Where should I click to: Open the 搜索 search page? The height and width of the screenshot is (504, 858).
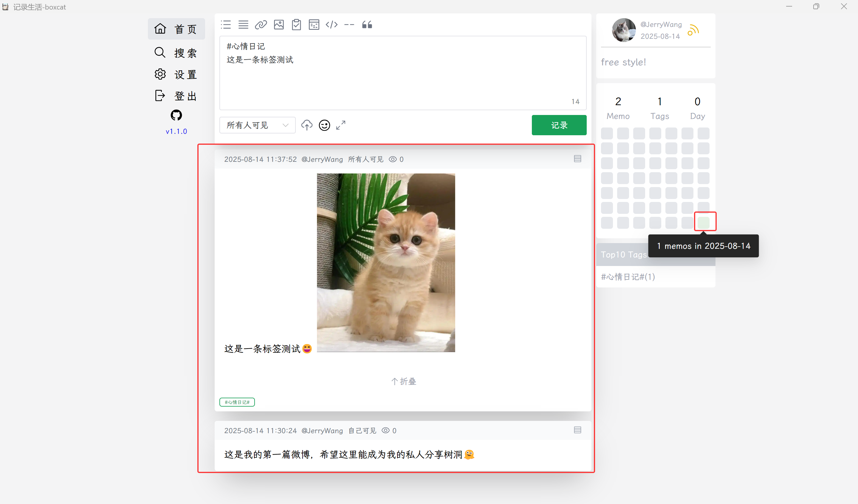click(x=176, y=53)
